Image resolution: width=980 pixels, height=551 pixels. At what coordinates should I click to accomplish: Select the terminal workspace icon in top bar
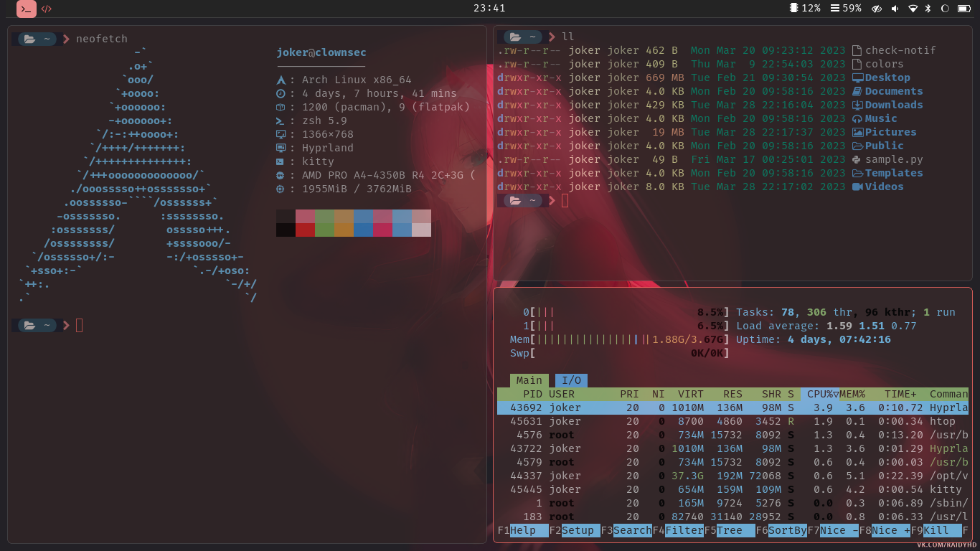tap(27, 9)
